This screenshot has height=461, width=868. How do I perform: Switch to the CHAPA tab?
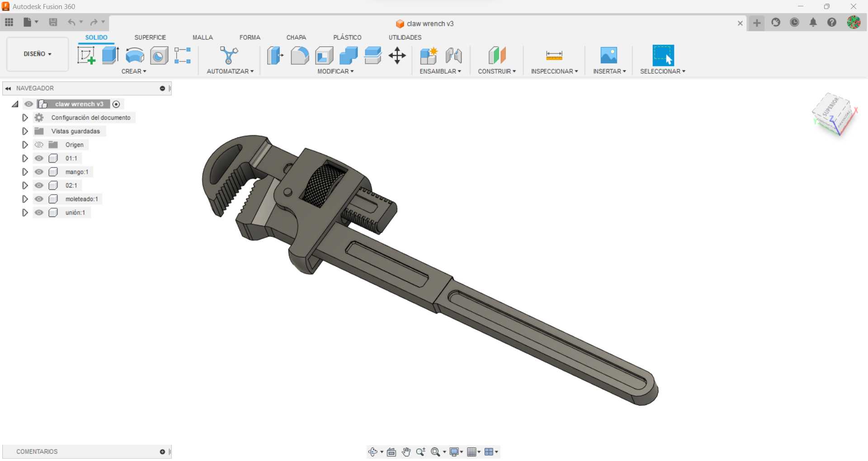(296, 38)
